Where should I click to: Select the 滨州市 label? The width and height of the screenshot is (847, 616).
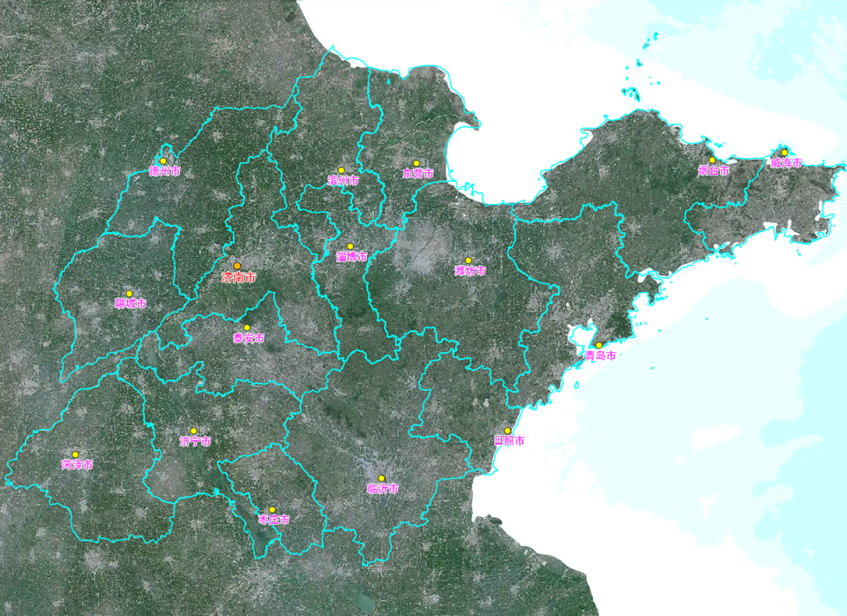tap(343, 181)
